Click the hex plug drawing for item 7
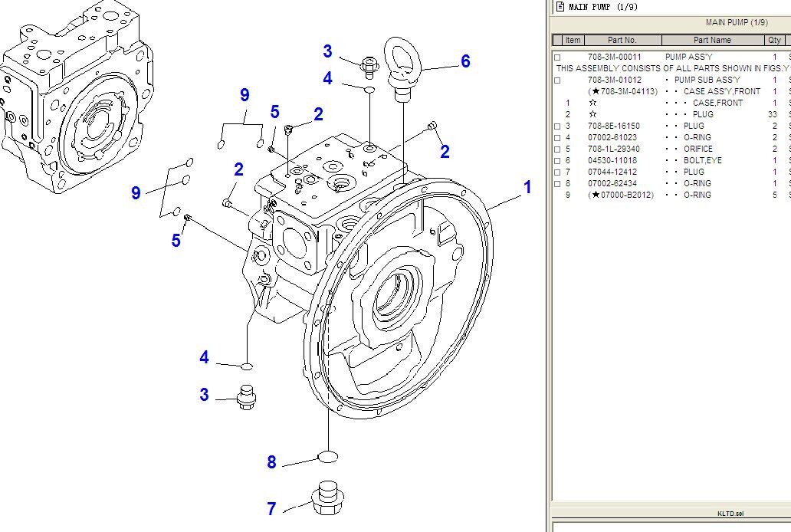This screenshot has width=791, height=532. (327, 498)
